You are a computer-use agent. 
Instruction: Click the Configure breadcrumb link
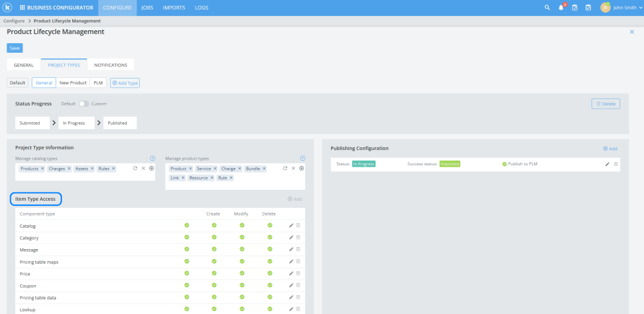(14, 21)
